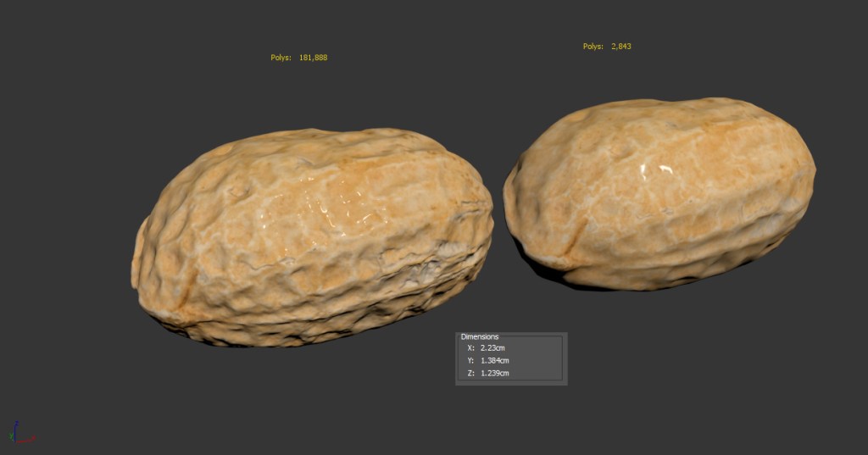
Task: Click the Y dimension value 1.384cm
Action: [494, 360]
